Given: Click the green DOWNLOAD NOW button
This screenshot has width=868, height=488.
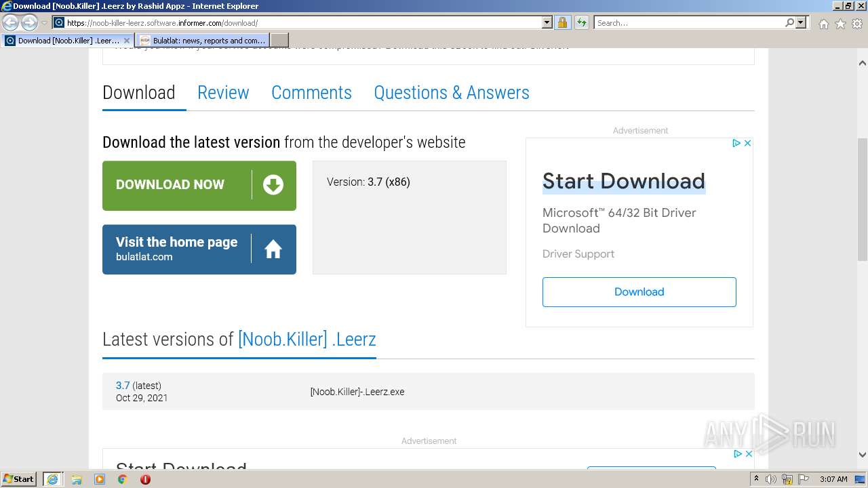Looking at the screenshot, I should tap(199, 185).
